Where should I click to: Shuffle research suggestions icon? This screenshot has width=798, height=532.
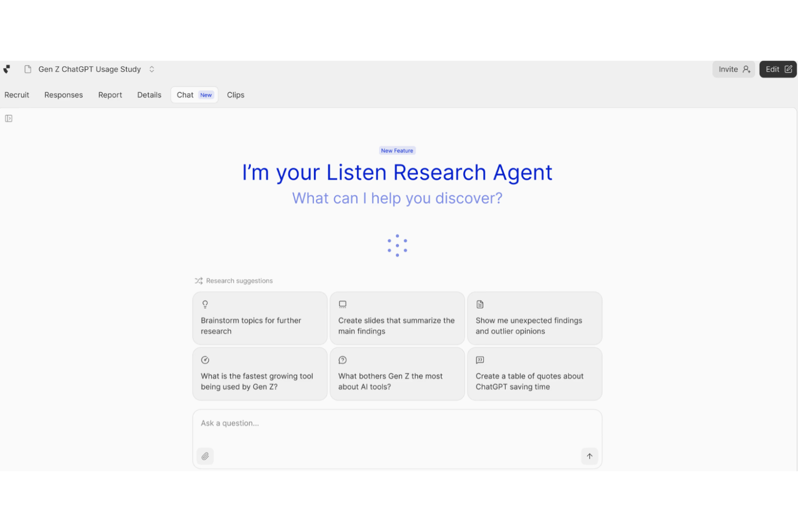coord(198,281)
